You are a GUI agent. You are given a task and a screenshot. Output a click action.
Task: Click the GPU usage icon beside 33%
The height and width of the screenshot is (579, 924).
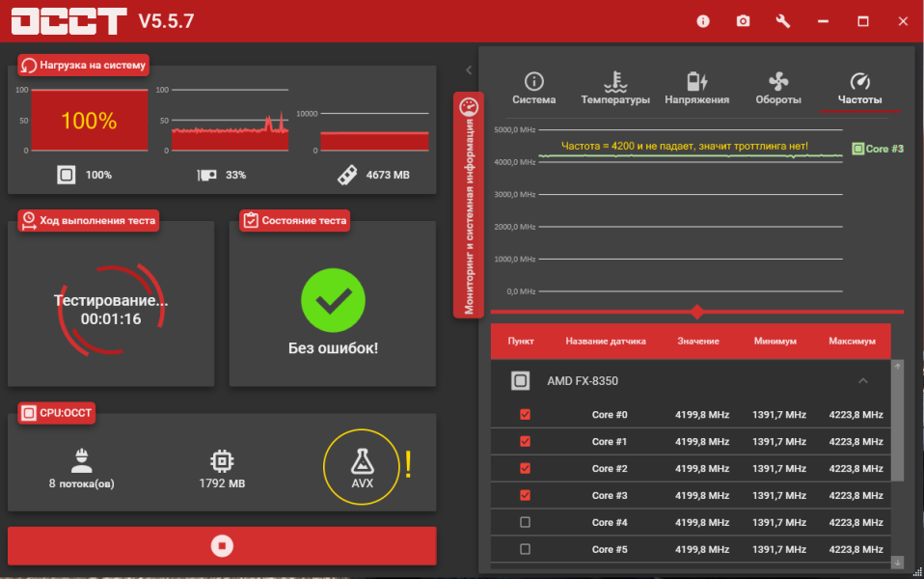pyautogui.click(x=206, y=175)
